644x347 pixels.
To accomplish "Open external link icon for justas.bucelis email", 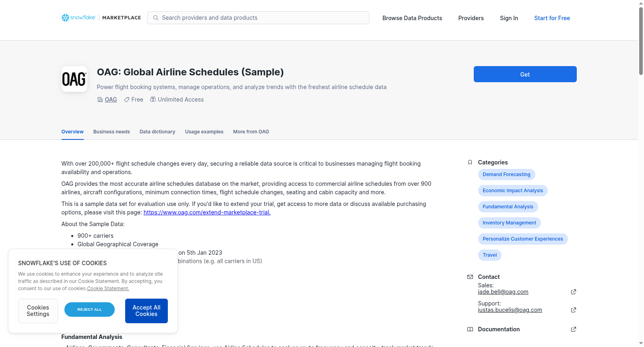I will point(574,310).
